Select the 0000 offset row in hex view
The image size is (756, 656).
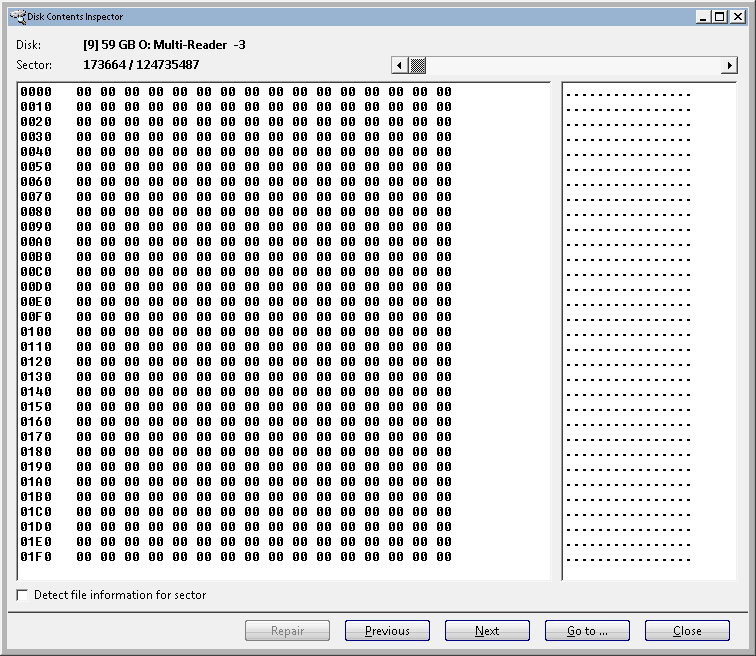coord(36,92)
